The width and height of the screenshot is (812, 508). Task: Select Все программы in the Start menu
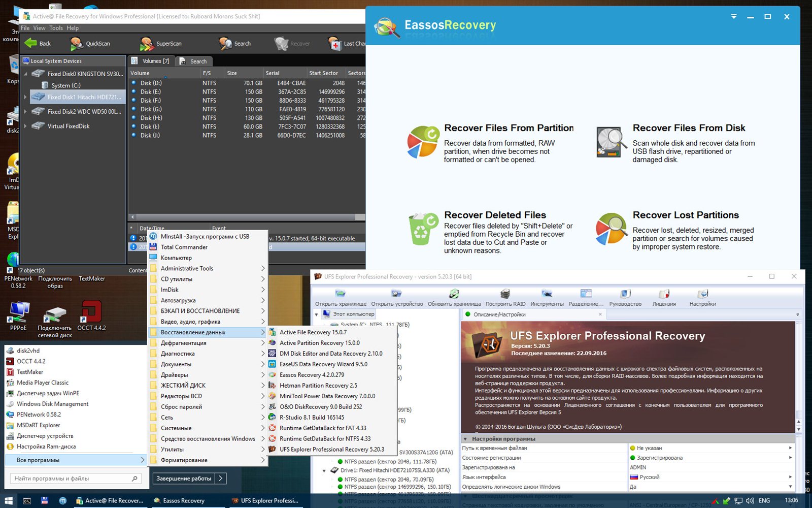click(x=75, y=460)
